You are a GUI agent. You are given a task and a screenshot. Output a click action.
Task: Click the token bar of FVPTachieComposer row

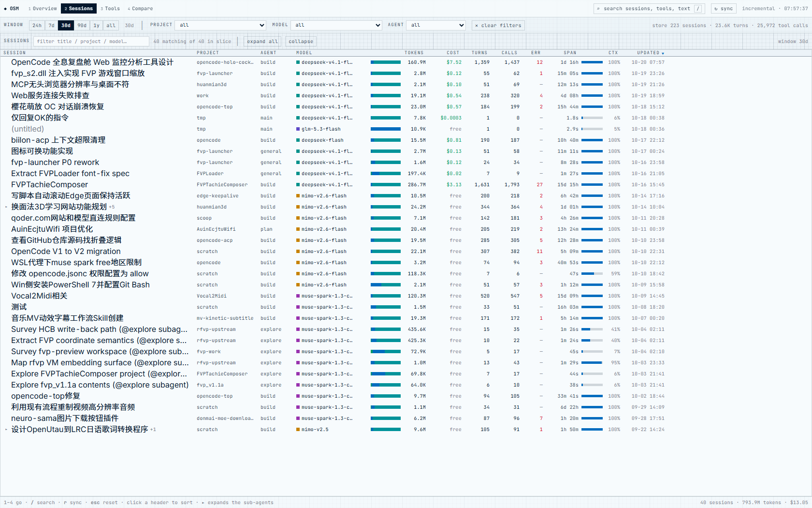click(x=386, y=184)
